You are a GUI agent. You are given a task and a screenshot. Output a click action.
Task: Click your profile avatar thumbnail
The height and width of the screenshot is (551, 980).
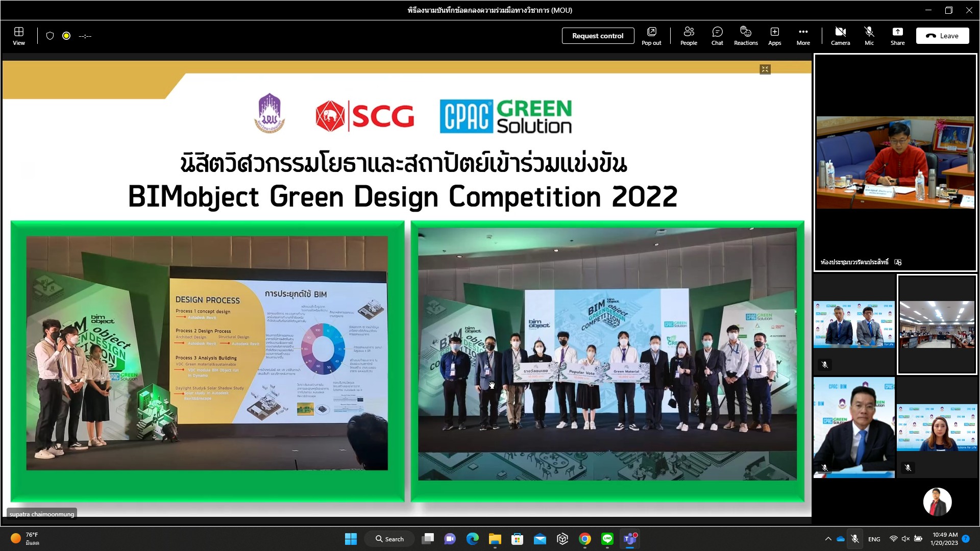[937, 502]
